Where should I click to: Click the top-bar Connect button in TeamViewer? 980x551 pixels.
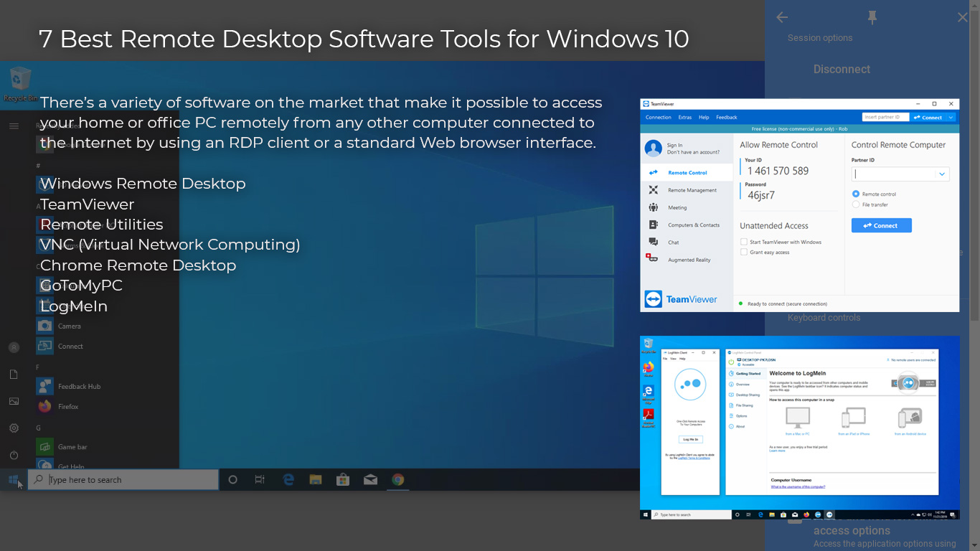click(x=928, y=117)
